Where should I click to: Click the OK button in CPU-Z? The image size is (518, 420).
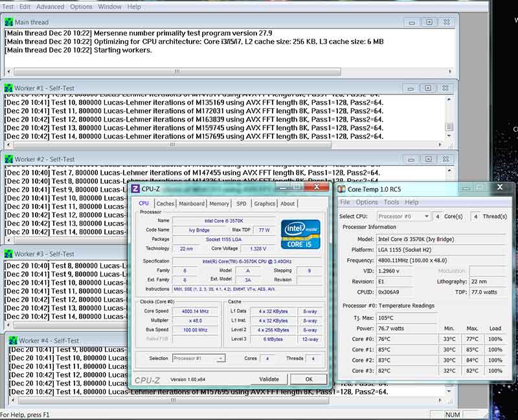click(309, 379)
